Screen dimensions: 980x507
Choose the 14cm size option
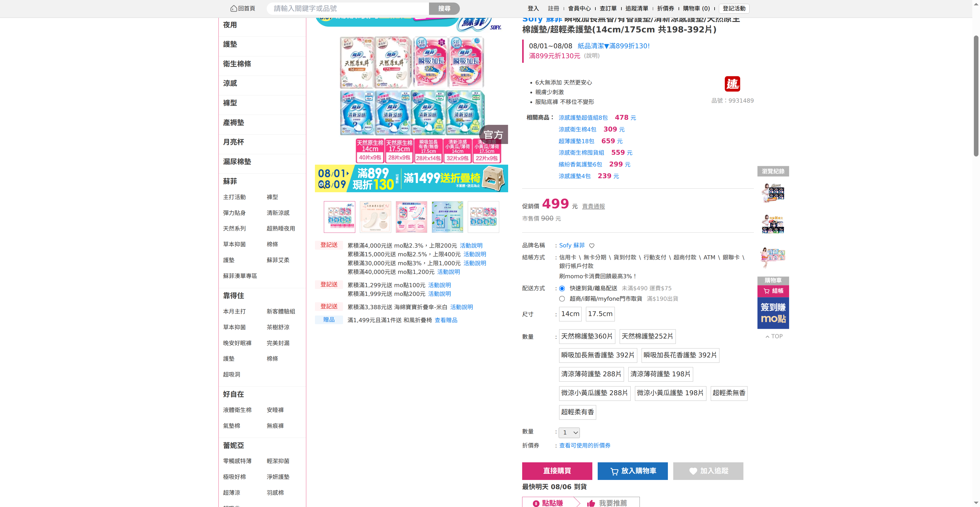570,314
